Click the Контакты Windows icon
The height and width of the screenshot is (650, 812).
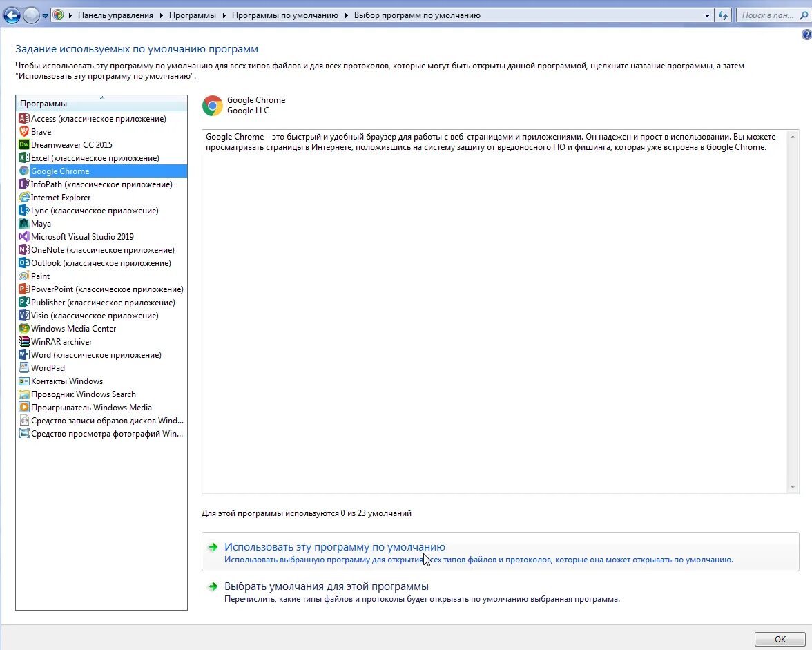(23, 381)
